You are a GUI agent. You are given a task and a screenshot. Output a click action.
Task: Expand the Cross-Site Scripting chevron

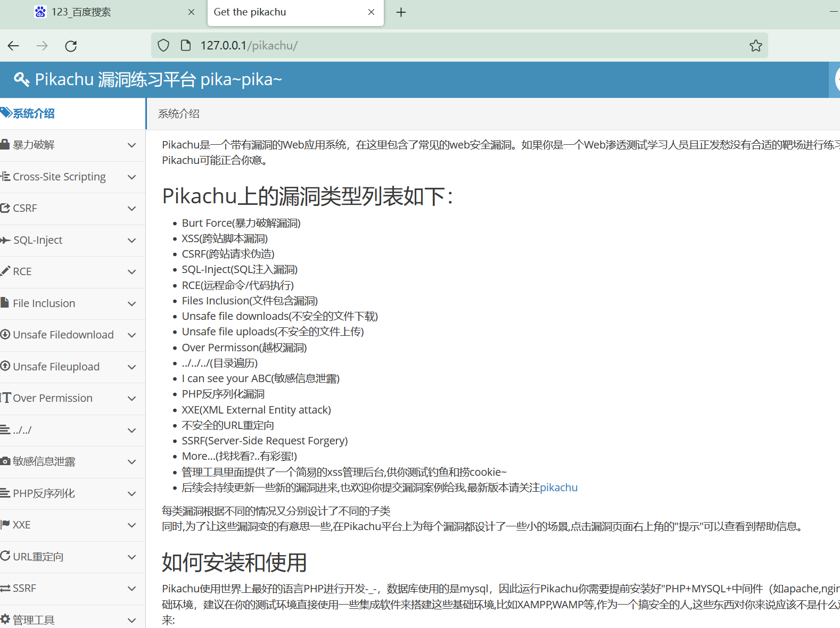132,177
